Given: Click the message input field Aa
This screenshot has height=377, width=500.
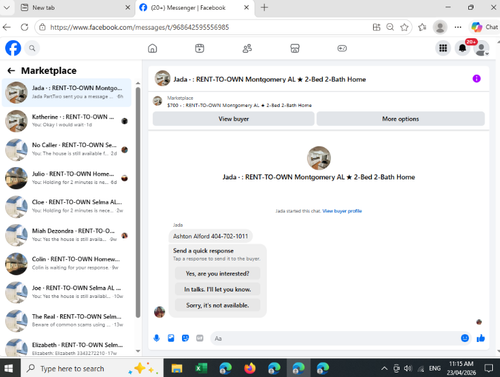Looking at the screenshot, I should click(335, 338).
